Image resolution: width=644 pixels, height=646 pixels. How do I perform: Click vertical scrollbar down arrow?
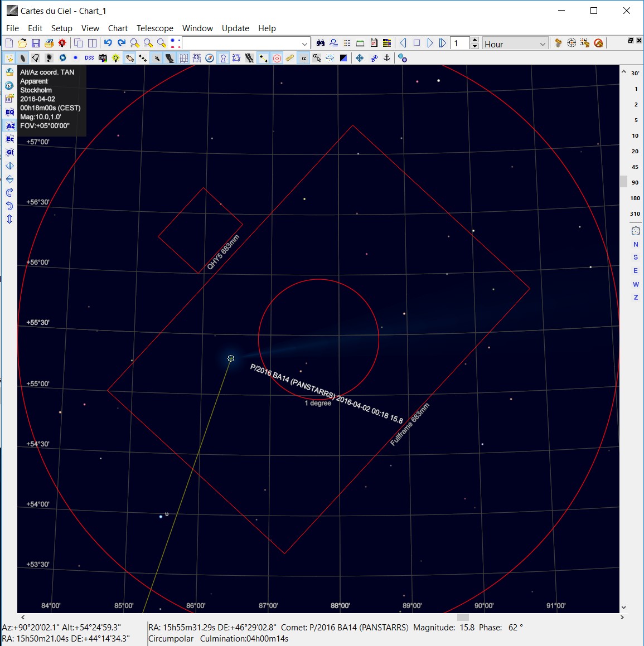pos(623,608)
